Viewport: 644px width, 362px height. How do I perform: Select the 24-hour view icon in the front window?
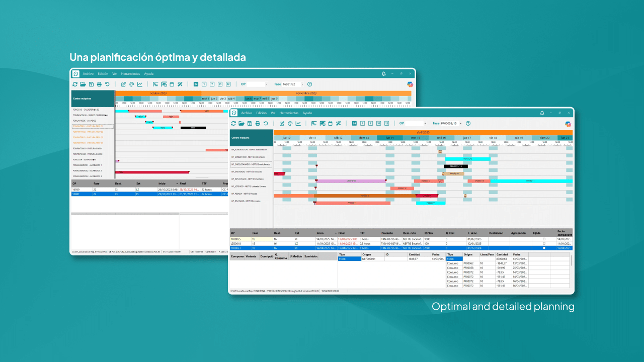354,123
